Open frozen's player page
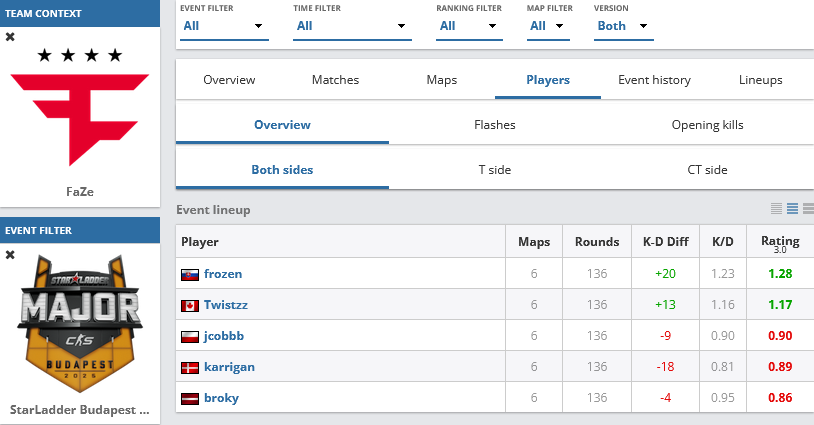814x425 pixels. pyautogui.click(x=223, y=274)
